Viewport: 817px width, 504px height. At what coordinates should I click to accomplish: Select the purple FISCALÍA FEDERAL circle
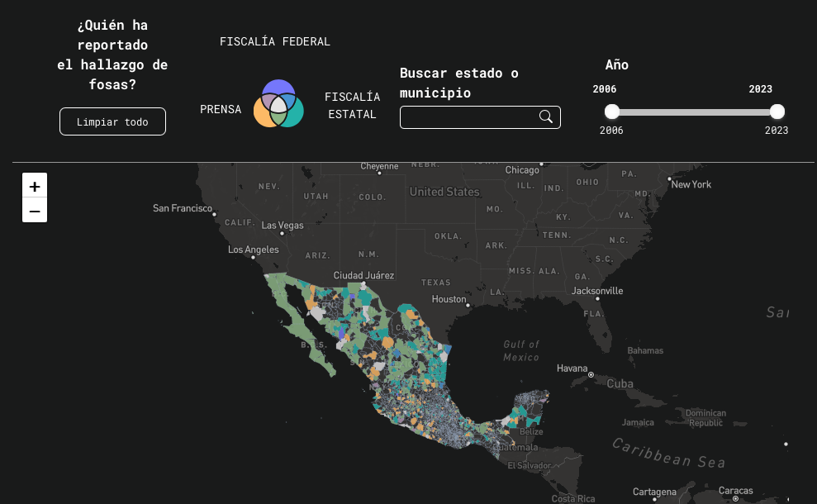278,86
